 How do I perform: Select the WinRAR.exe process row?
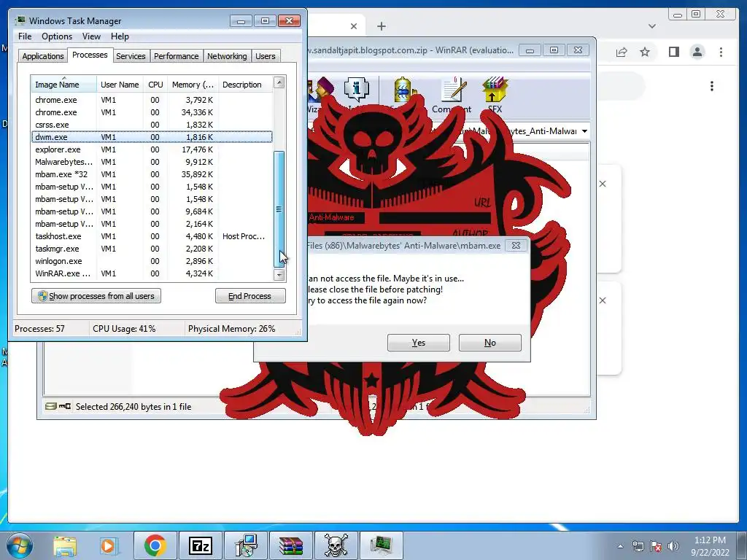(152, 273)
